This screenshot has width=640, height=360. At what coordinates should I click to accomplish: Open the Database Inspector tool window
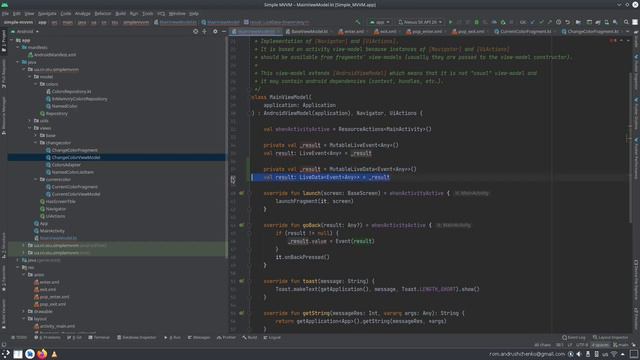(137, 338)
